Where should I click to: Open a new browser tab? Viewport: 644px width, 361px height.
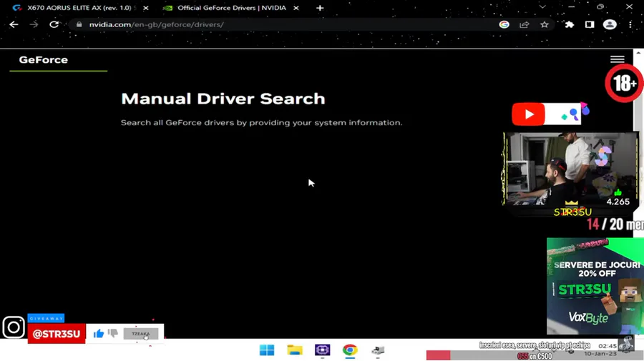(x=320, y=8)
